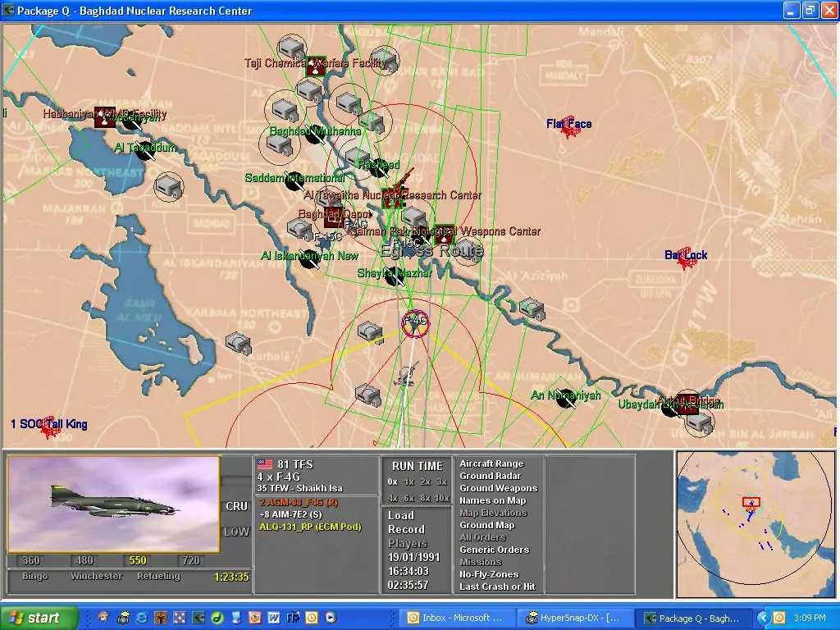
Task: Click the Baghdad Depot target icon
Action: point(334,217)
